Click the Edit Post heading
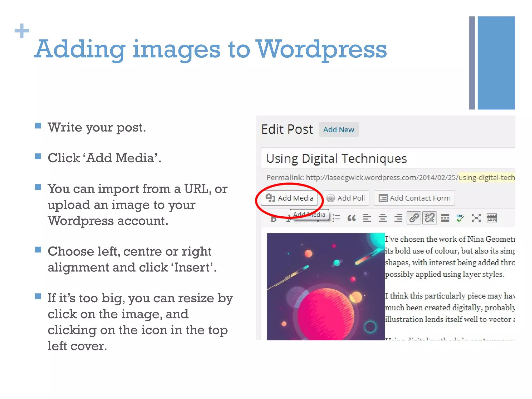Screen dimensions: 532x399 287,129
